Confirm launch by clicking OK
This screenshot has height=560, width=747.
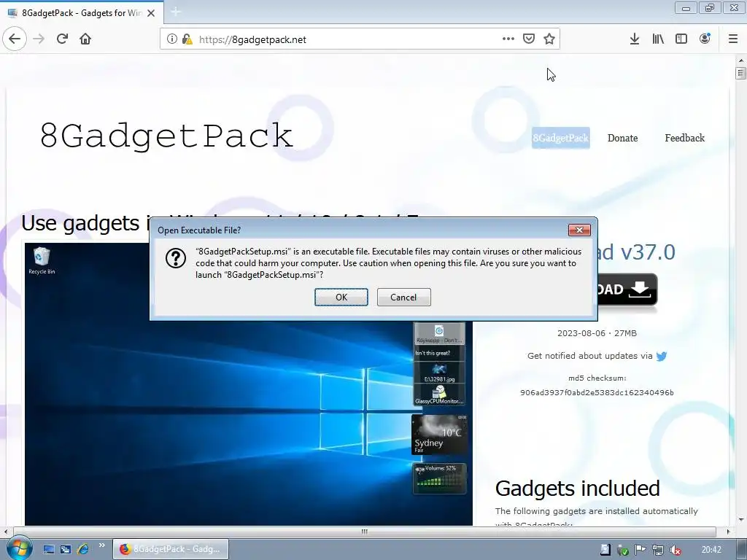341,297
